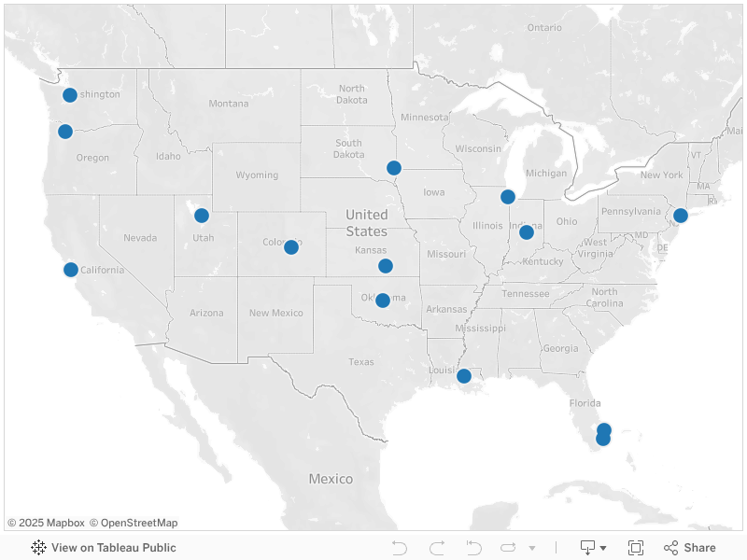Viewport: 747px width, 560px height.
Task: Open the Download icon
Action: (588, 548)
